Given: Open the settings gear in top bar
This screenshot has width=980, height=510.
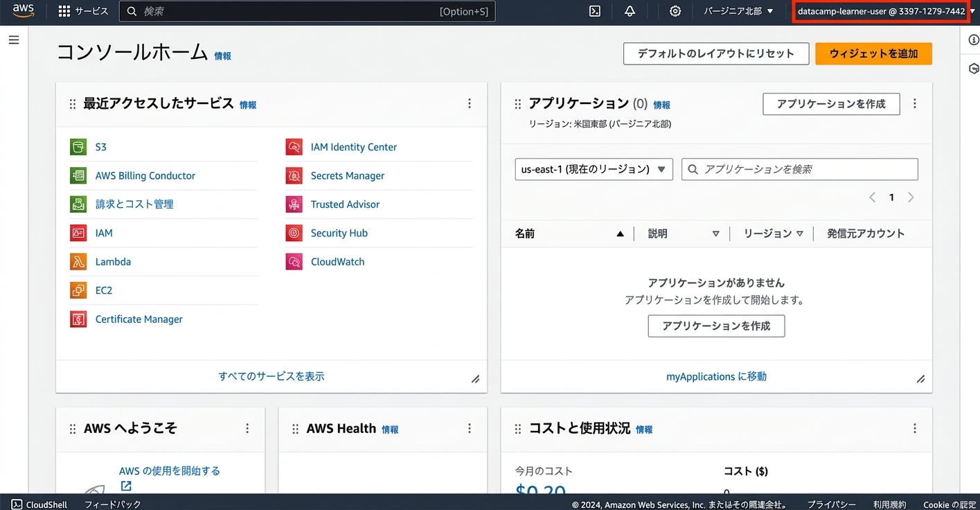Looking at the screenshot, I should (675, 11).
